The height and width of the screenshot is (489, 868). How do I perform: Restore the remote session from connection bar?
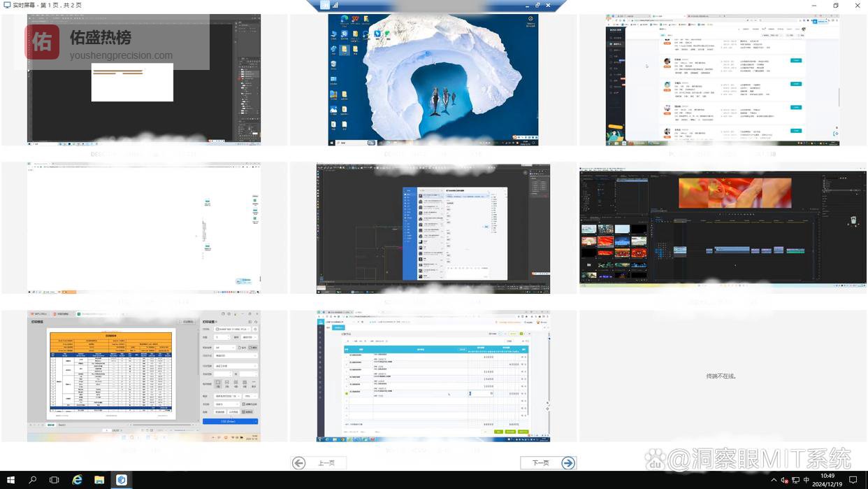pos(537,5)
